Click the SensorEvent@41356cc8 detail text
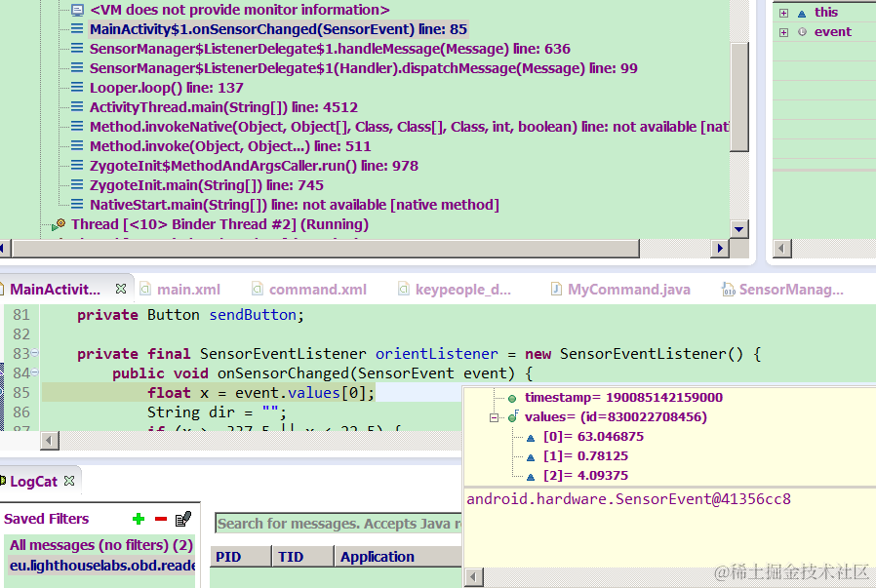Image resolution: width=876 pixels, height=588 pixels. coord(628,499)
